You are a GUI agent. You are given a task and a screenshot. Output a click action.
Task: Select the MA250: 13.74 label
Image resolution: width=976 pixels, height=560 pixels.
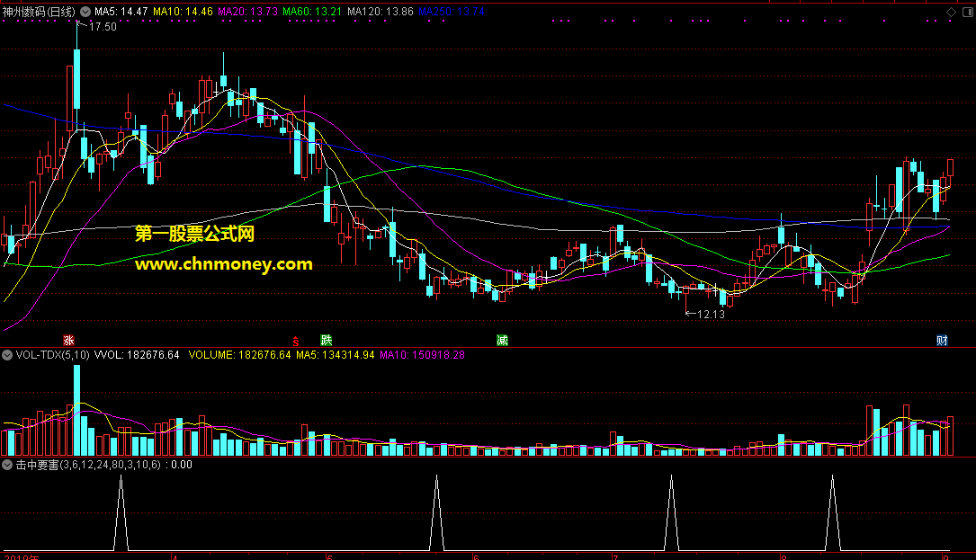pos(452,12)
